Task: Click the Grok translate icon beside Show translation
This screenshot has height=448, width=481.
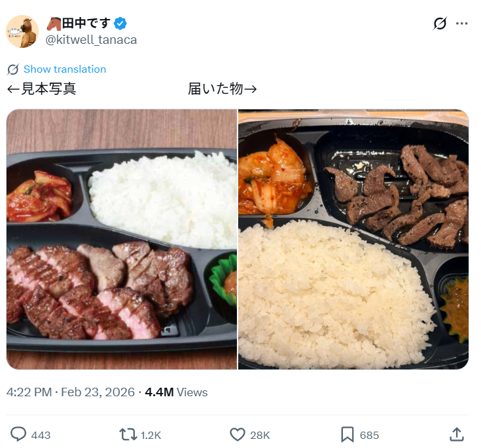Action: [x=13, y=69]
